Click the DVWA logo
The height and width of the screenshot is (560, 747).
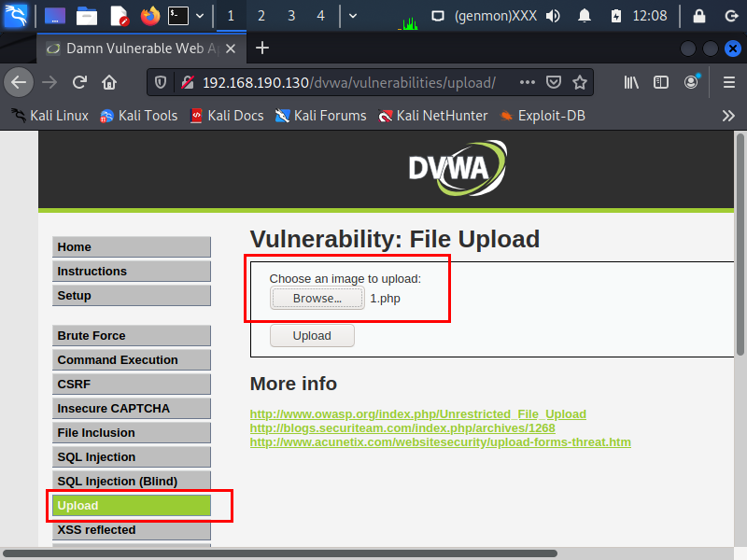point(458,168)
